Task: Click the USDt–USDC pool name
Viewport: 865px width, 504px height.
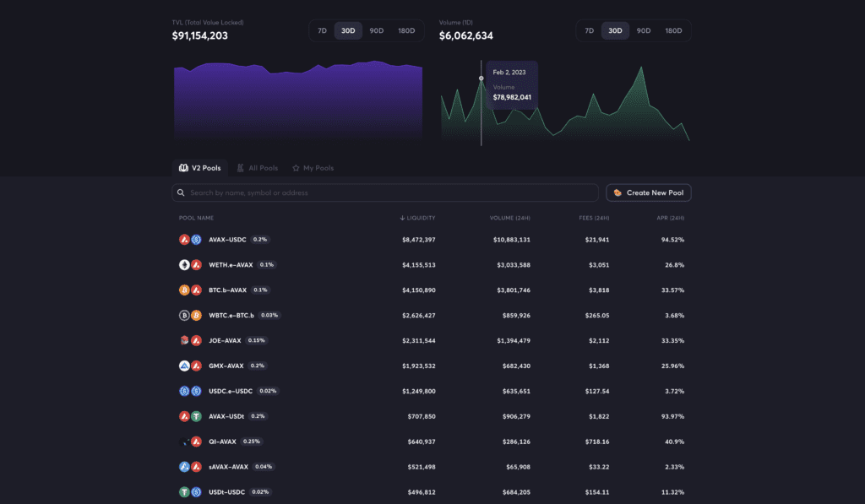Action: click(226, 492)
